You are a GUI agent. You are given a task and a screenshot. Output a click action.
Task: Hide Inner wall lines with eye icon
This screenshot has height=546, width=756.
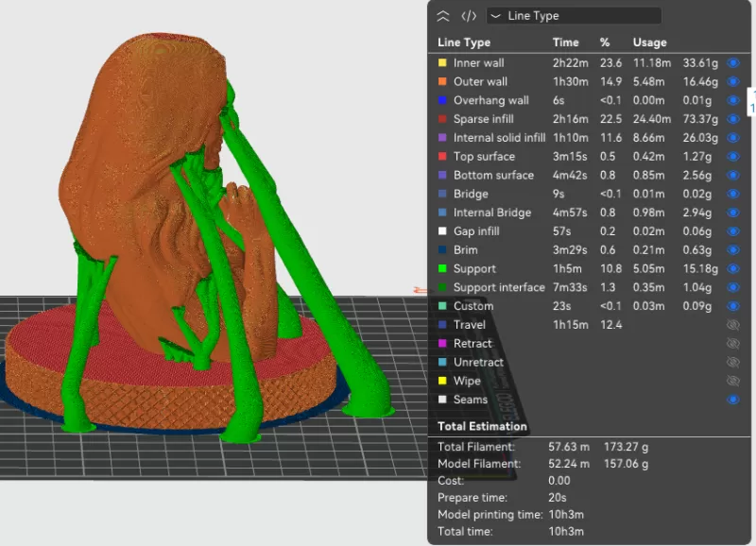click(x=732, y=63)
